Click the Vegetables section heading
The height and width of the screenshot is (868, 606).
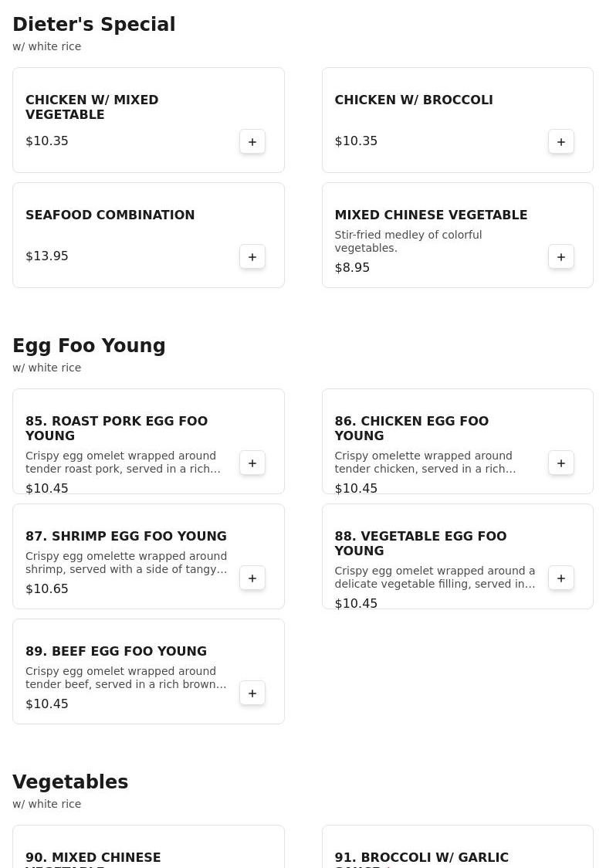coord(70,782)
